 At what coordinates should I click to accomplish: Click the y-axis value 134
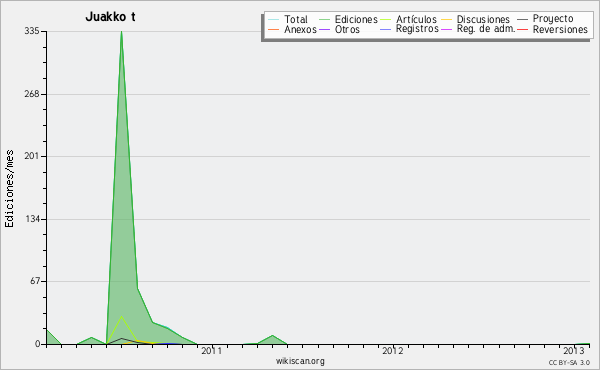click(x=32, y=219)
